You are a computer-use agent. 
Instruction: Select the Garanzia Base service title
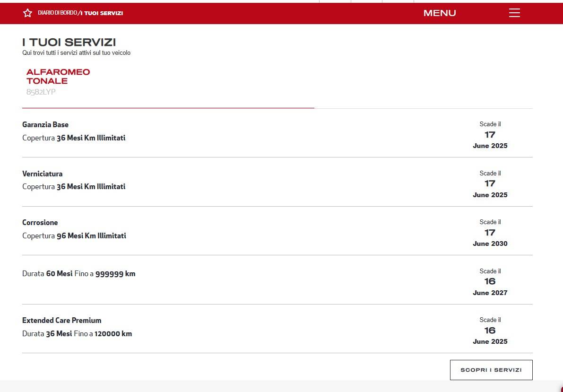(45, 125)
